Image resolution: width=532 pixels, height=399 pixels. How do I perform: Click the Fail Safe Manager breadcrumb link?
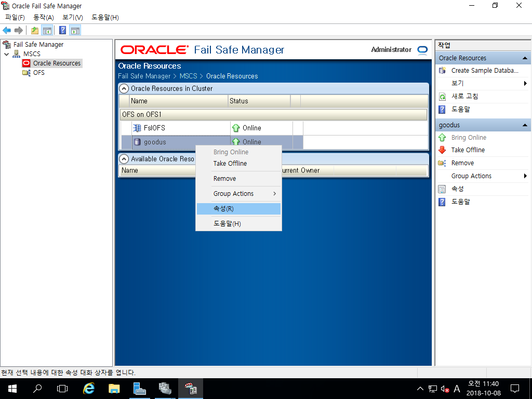click(144, 76)
